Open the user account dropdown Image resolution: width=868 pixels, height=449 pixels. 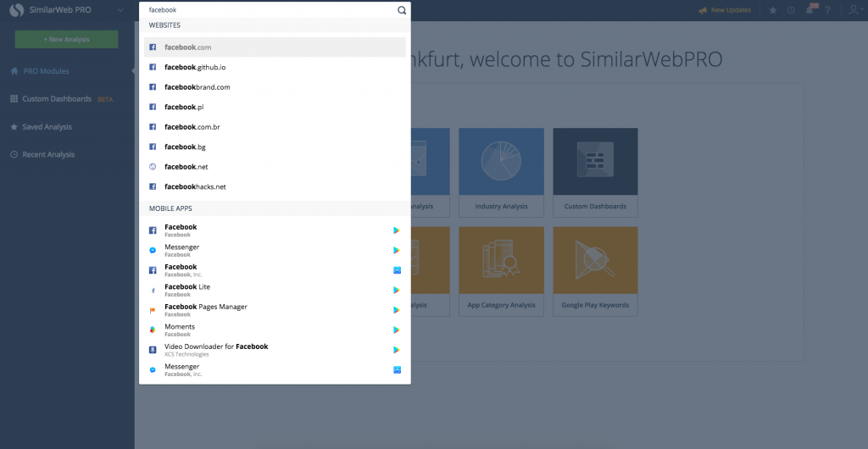click(855, 10)
